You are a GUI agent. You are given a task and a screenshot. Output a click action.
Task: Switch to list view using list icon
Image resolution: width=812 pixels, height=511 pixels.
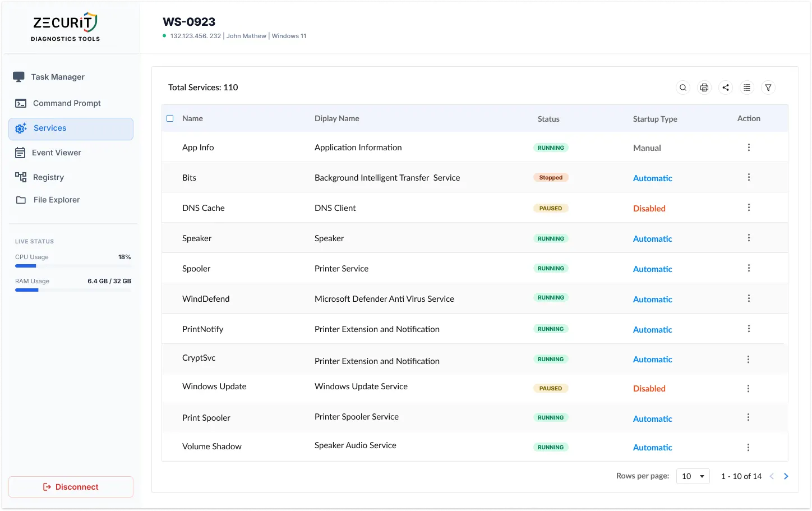(747, 88)
